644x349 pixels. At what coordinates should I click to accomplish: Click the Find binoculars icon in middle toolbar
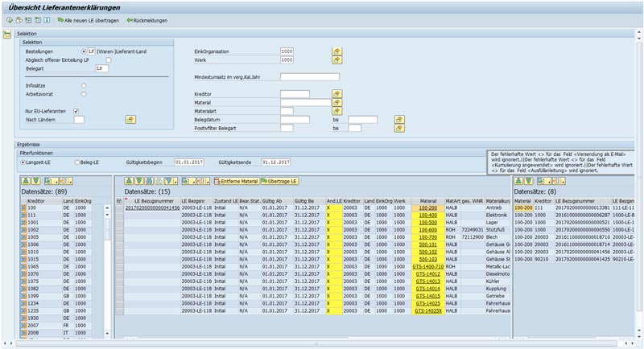tap(149, 181)
